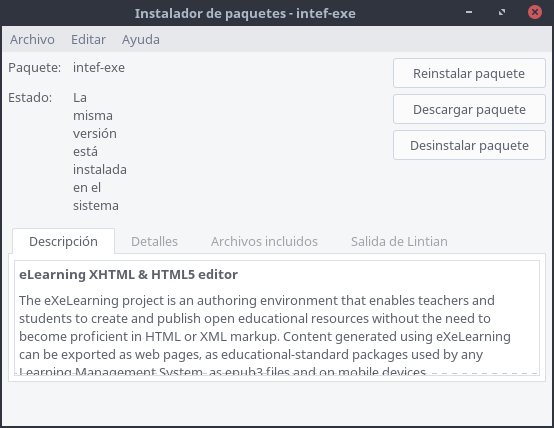Maximize the package installer window
Image resolution: width=554 pixels, height=428 pixels.
pyautogui.click(x=502, y=12)
